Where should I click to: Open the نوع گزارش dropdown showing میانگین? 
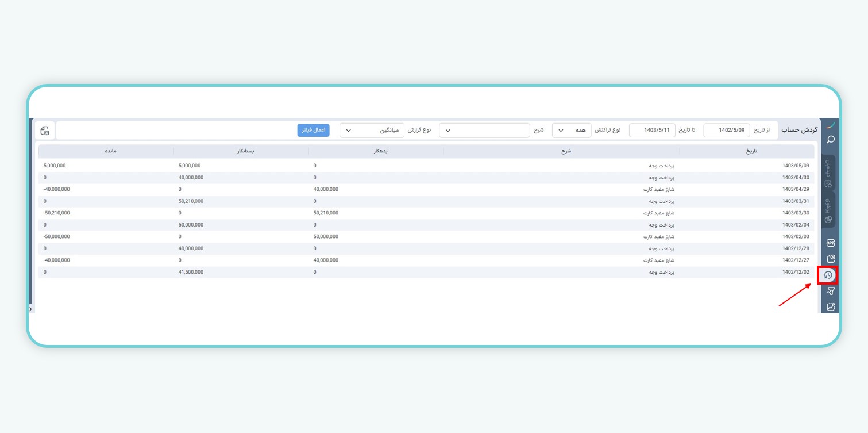click(x=372, y=130)
